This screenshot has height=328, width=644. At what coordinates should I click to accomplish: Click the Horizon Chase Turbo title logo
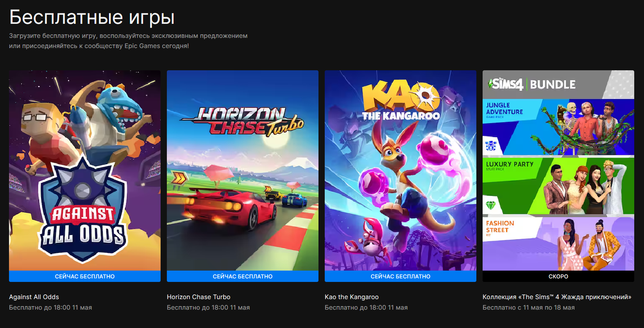(x=242, y=121)
